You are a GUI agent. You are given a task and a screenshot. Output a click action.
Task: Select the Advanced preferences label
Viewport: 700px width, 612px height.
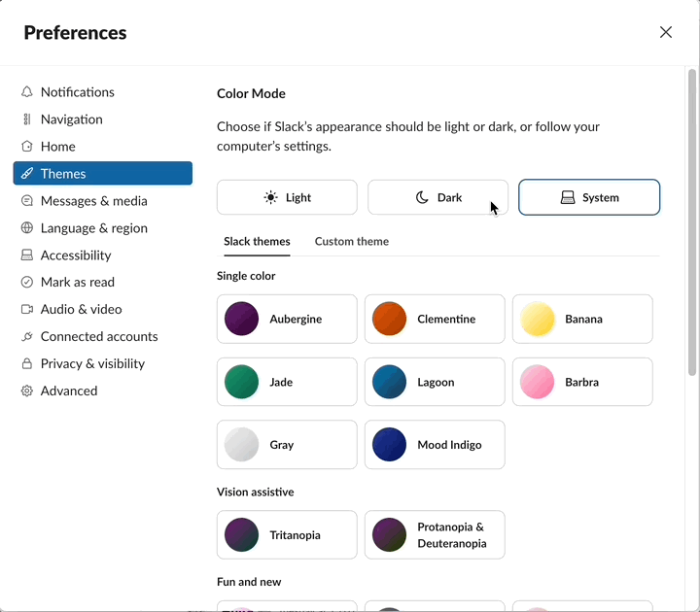(69, 391)
